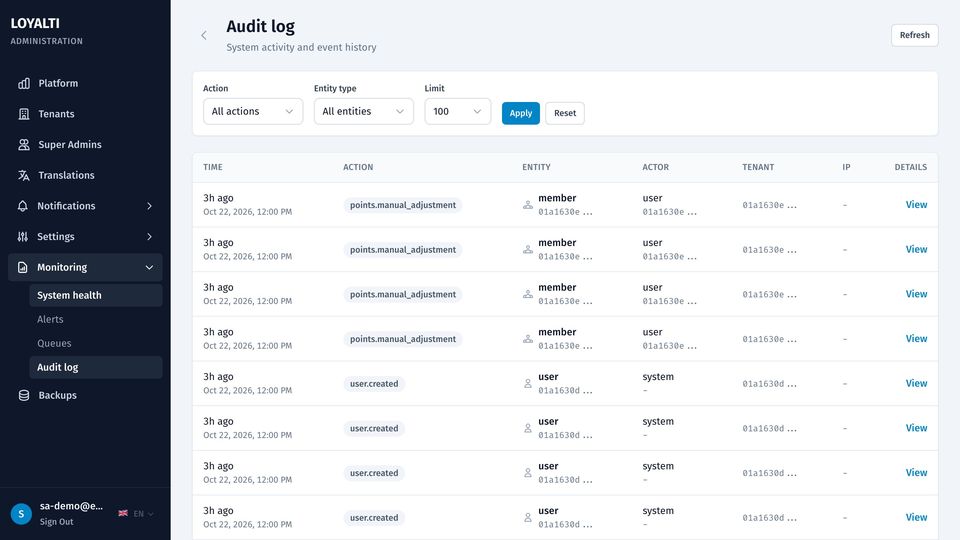View details of second user.created entry
The width and height of the screenshot is (960, 540).
[x=916, y=428]
